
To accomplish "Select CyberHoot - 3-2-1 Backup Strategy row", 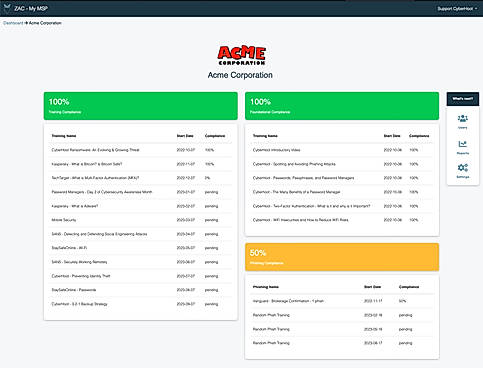I will (141, 304).
